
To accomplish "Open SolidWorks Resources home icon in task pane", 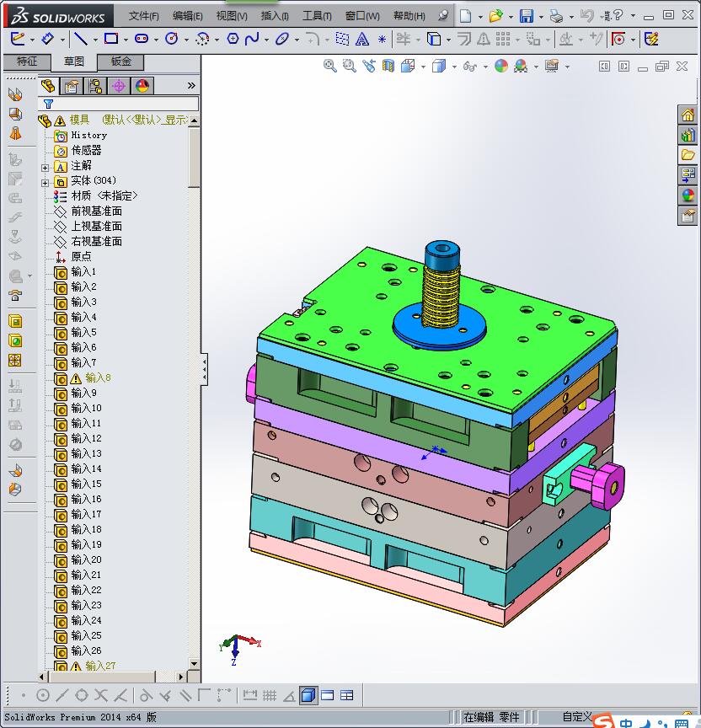I will click(688, 115).
